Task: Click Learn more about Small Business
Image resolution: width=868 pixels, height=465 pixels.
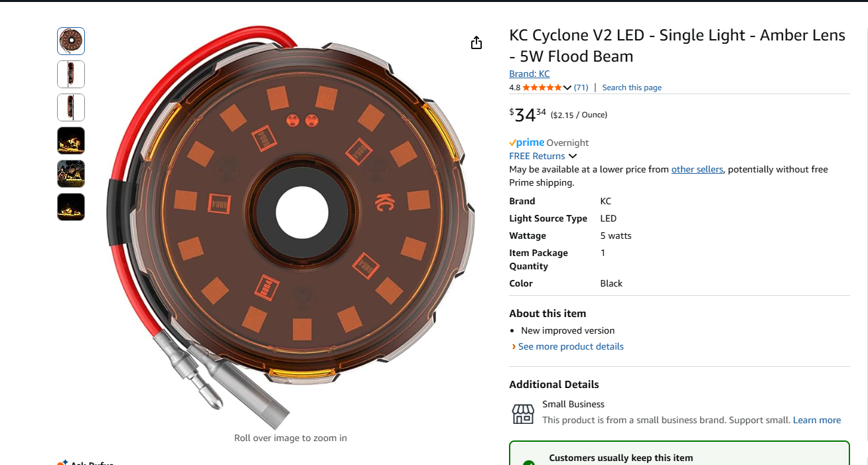Action: point(817,420)
